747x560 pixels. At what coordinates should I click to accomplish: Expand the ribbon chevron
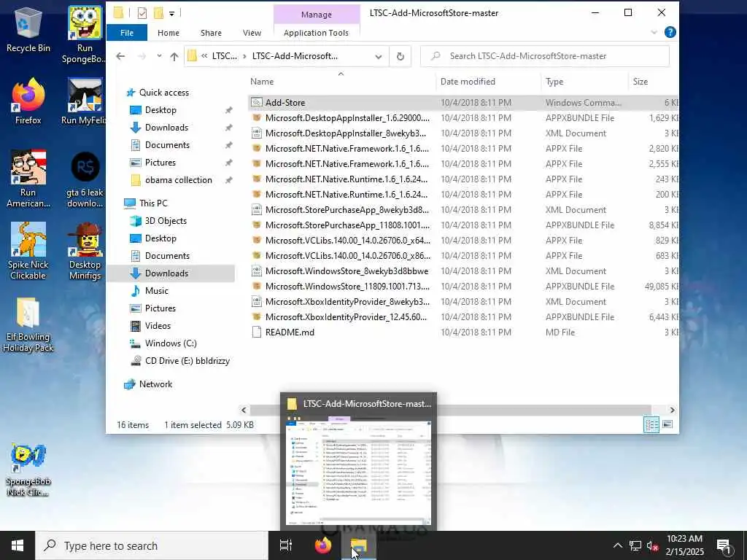(x=654, y=32)
